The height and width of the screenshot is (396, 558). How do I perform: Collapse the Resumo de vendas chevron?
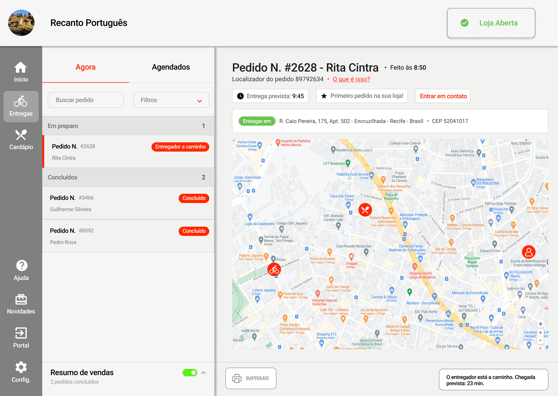204,373
